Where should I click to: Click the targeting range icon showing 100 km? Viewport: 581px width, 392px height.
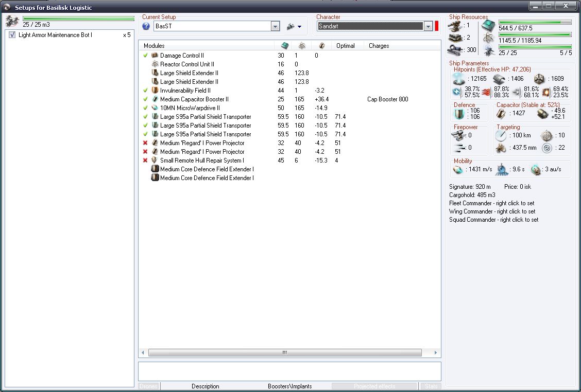point(501,135)
